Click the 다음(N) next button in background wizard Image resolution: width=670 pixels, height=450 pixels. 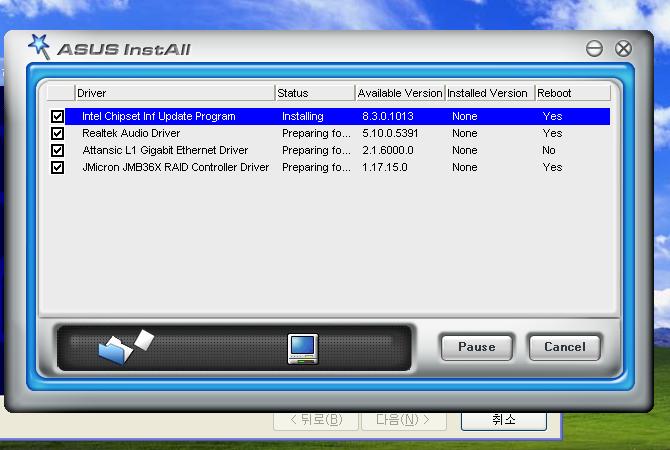coord(403,421)
